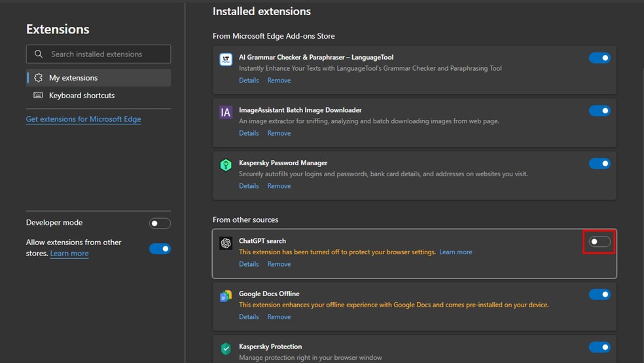Click the ImageAssistant IA extension icon

pos(226,112)
